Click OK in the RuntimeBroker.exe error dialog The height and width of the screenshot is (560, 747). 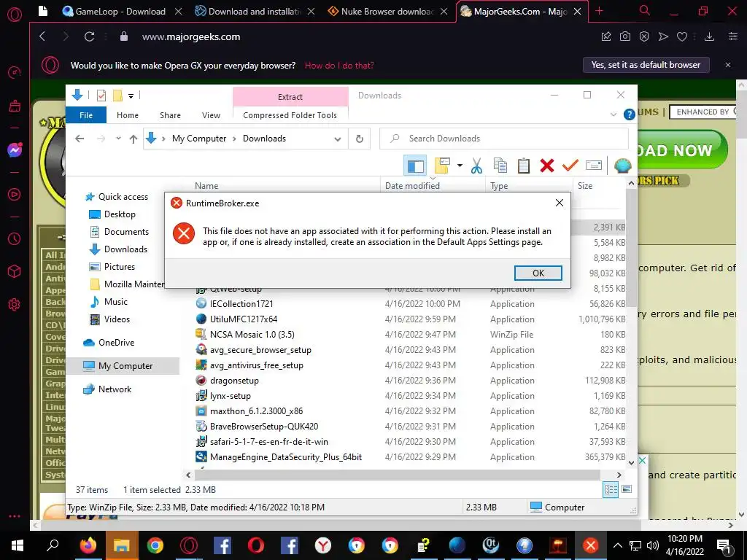point(538,273)
